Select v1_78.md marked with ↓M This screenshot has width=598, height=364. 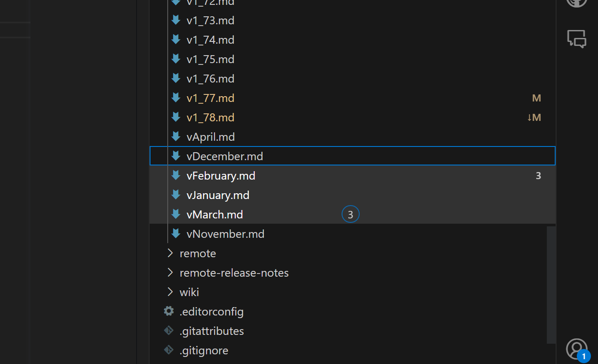[x=210, y=117]
